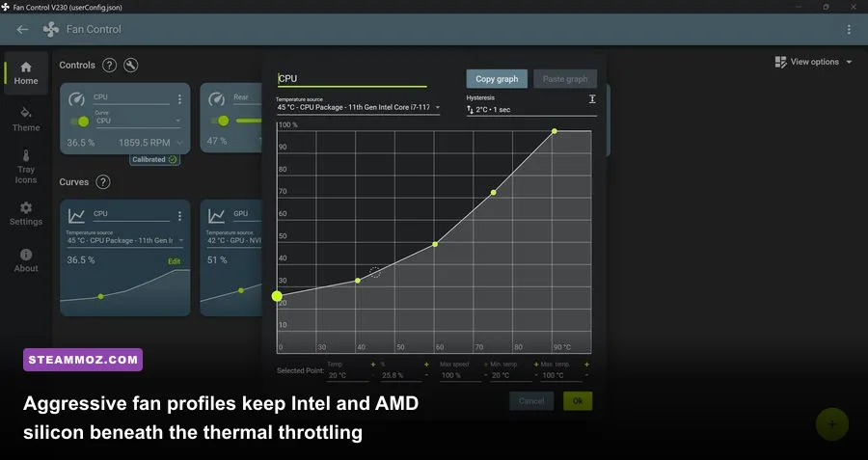Open temperature source dropdown on the CPU curve card
The image size is (868, 460).
pyautogui.click(x=125, y=240)
